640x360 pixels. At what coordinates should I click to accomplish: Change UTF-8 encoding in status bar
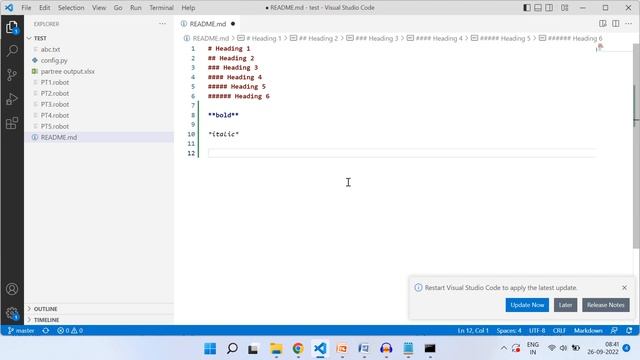[537, 331]
